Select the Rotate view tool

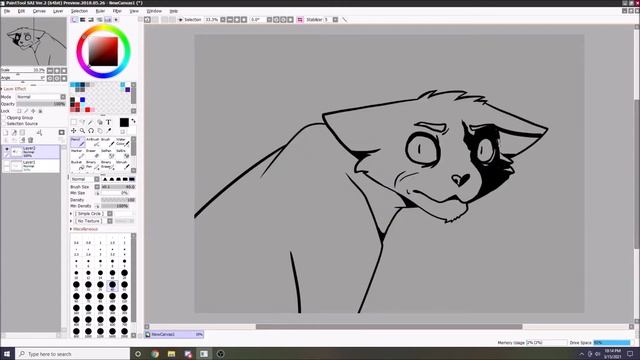point(91,131)
